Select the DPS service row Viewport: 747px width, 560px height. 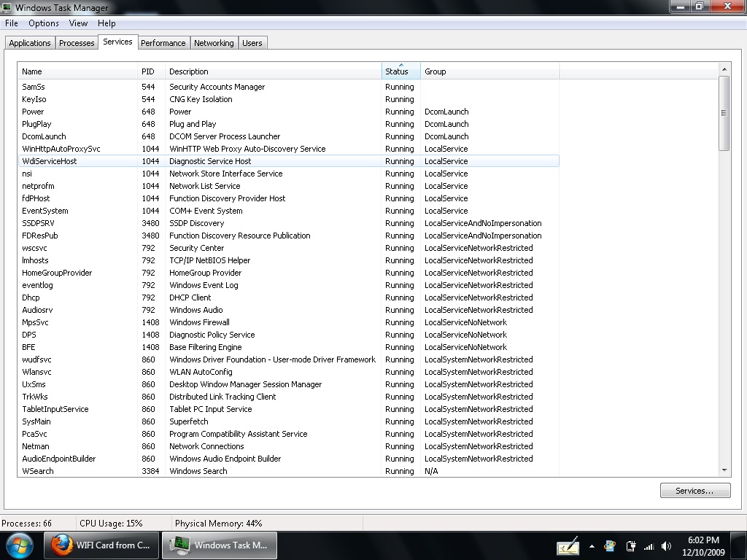(288, 334)
